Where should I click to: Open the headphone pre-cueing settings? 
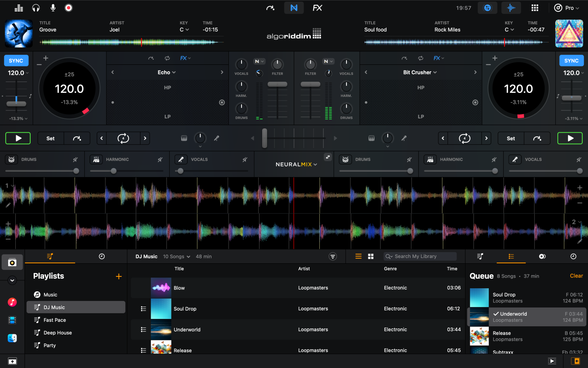point(36,8)
